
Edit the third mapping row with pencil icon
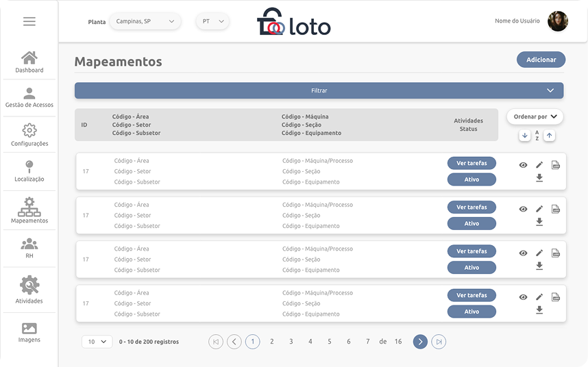point(539,253)
